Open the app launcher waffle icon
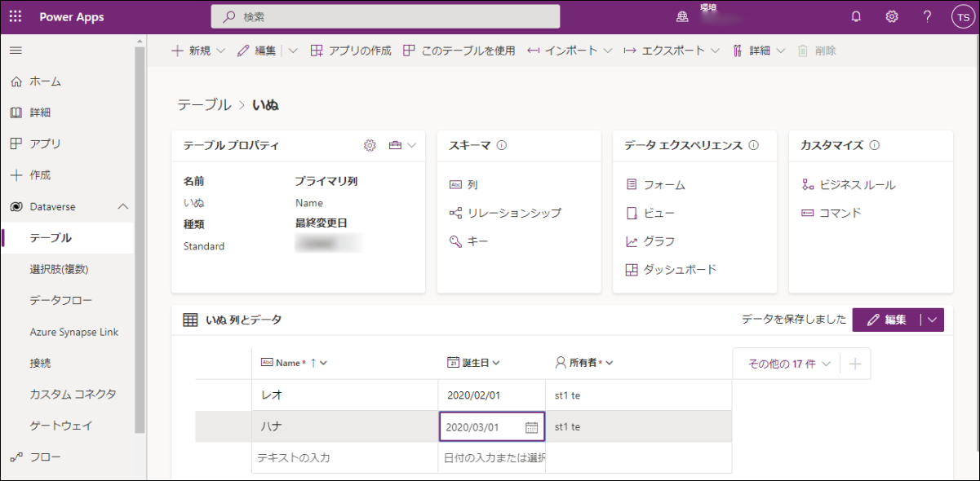 [16, 17]
